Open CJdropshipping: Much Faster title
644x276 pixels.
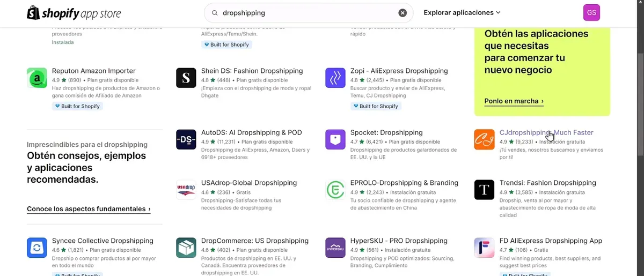pos(546,132)
